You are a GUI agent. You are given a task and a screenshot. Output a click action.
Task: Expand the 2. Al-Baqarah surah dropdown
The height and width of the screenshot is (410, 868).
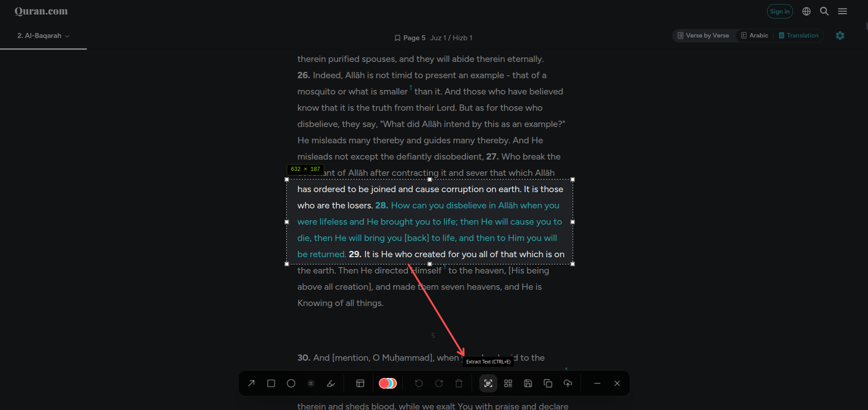[43, 36]
